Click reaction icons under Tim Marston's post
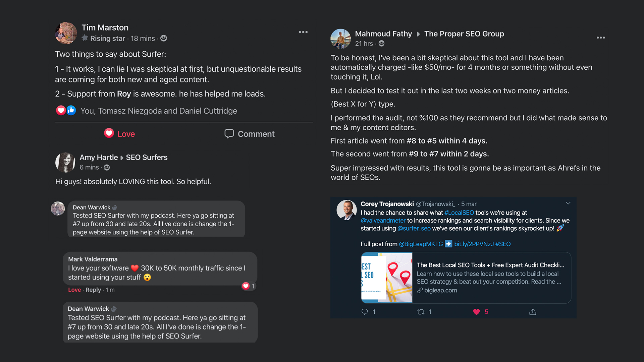This screenshot has width=644, height=362. (x=66, y=110)
